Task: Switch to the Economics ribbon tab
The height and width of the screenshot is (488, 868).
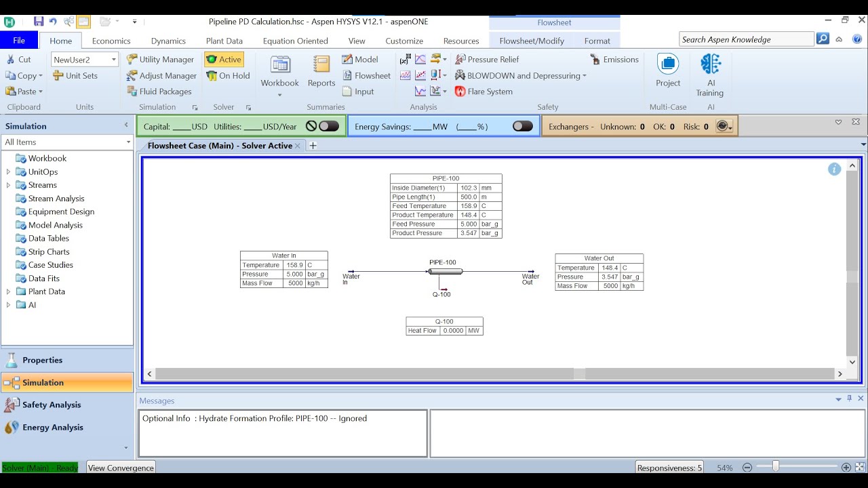Action: tap(111, 41)
